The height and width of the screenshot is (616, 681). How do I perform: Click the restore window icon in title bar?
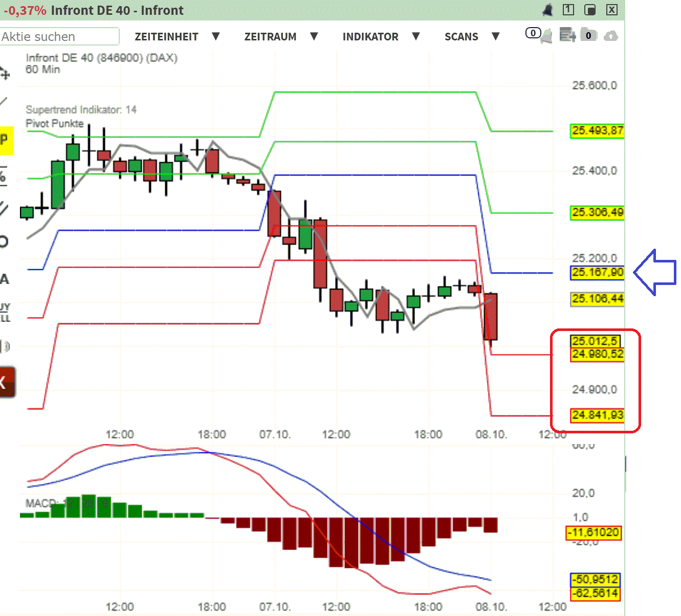coord(590,10)
